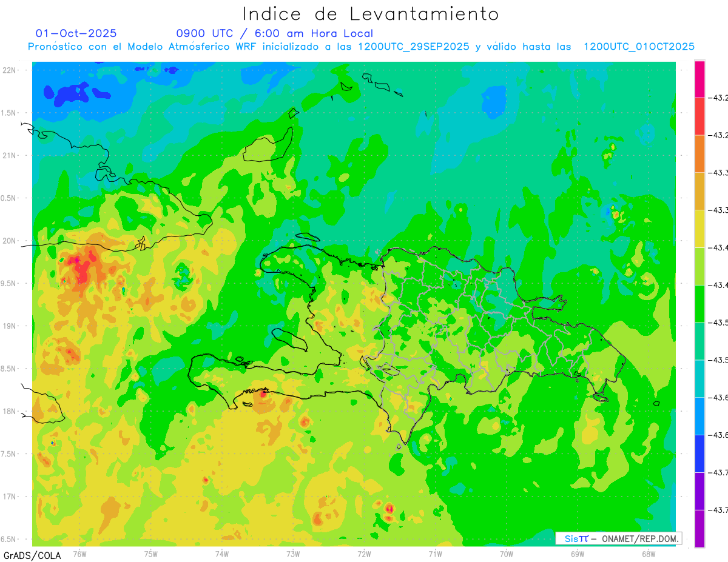Click the '72W' longitude axis label
Viewport: 728px width, 562px height.
(364, 554)
